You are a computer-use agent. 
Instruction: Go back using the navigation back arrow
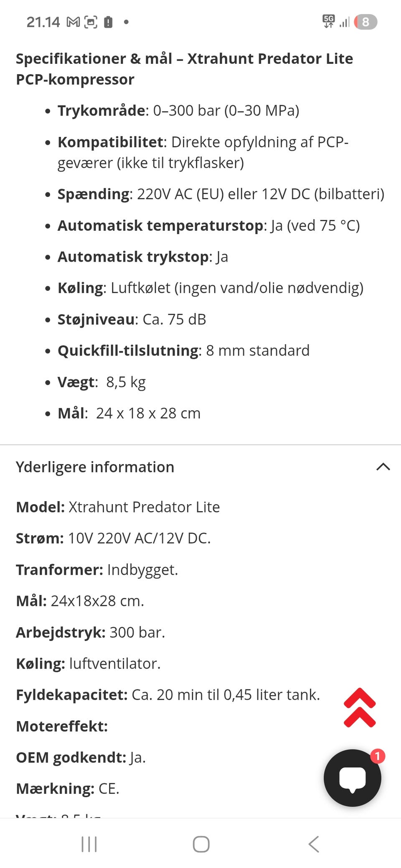click(x=314, y=844)
